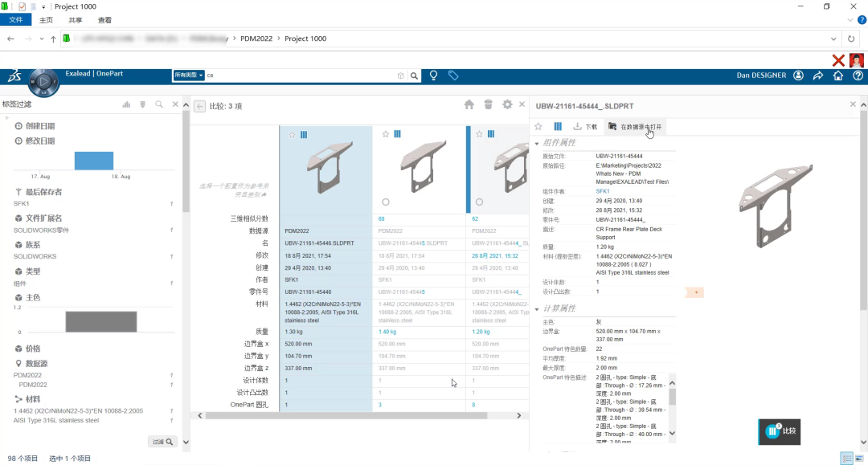Clear the comparison with the trash icon

tap(489, 104)
